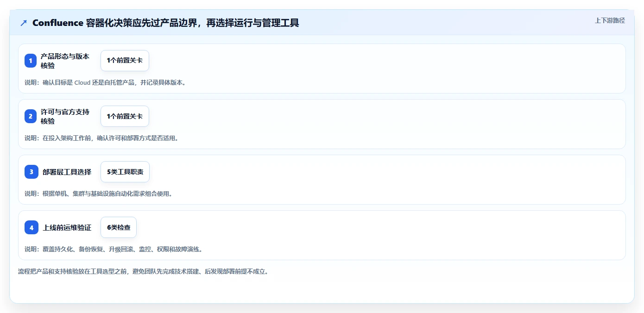This screenshot has height=313, width=644.
Task: Click the description 在投入架构工作前，确认许可
Action: pos(101,138)
